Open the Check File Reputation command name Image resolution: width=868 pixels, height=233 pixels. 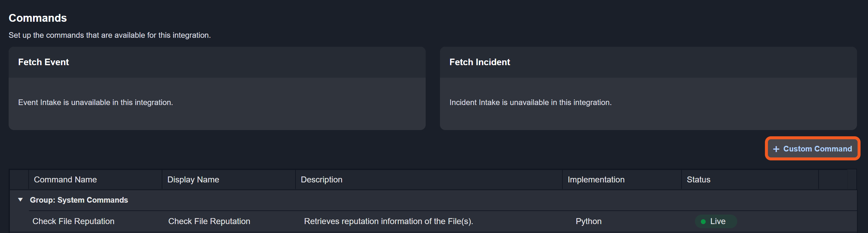coord(74,221)
